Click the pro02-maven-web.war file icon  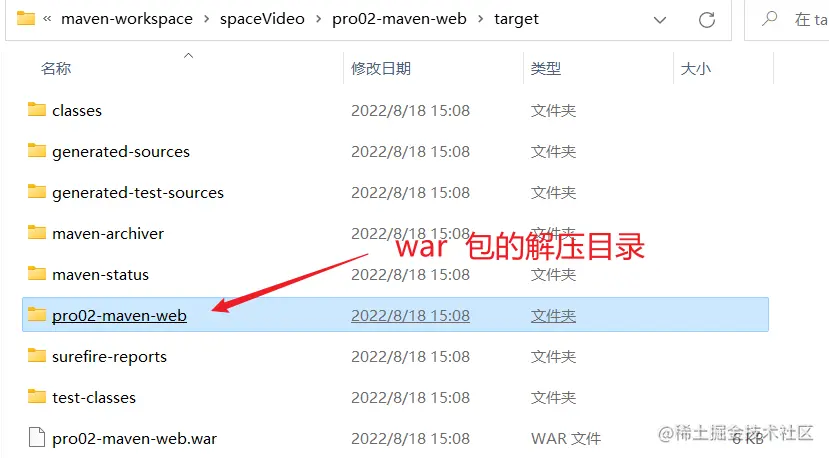[x=36, y=437]
